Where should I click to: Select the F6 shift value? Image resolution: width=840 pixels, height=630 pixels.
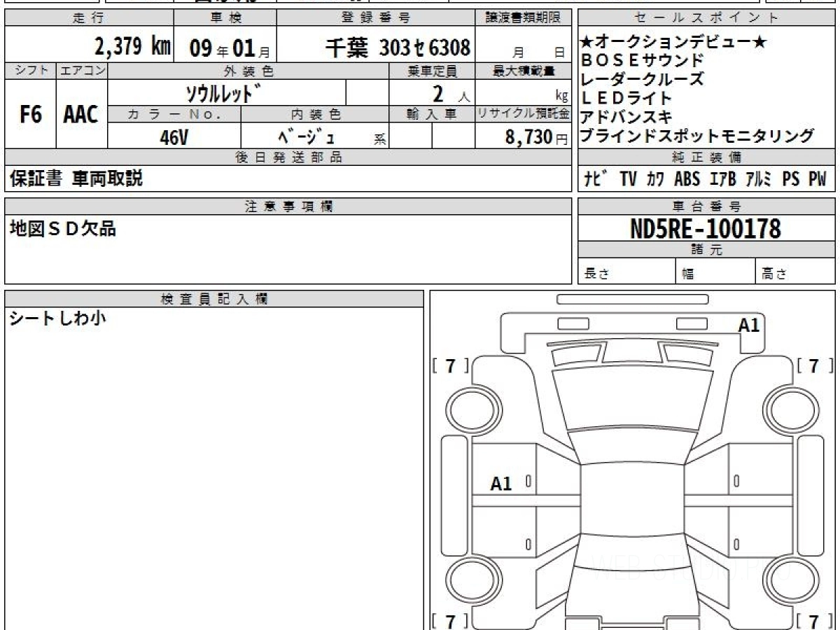point(30,114)
